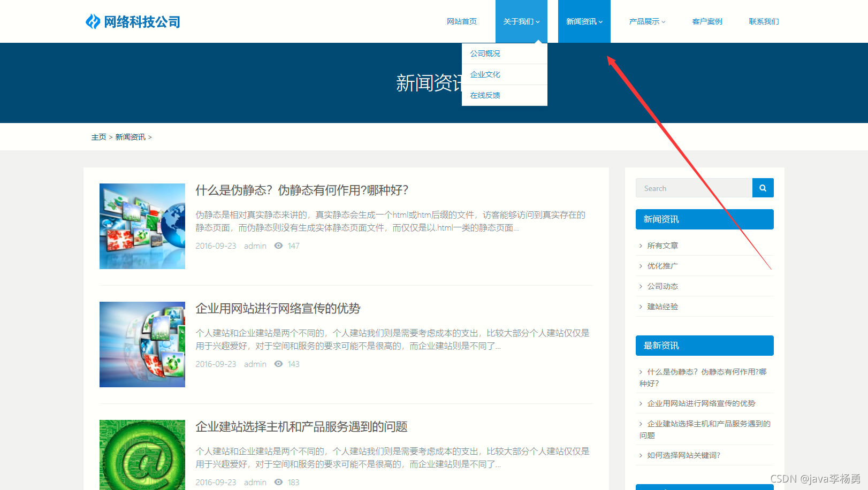Select 在线反馈 from the submenu
The width and height of the screenshot is (868, 490).
pyautogui.click(x=505, y=95)
